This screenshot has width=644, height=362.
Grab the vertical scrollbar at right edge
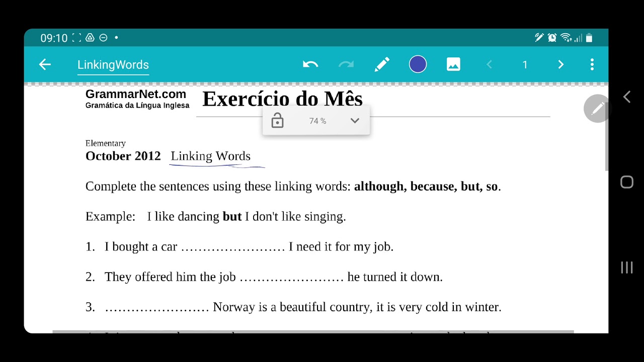click(x=607, y=137)
